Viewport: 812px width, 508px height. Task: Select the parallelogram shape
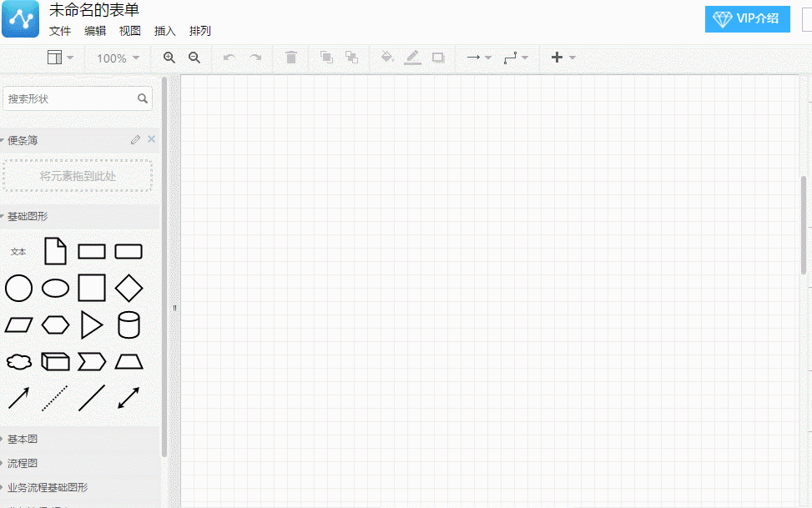tap(18, 324)
